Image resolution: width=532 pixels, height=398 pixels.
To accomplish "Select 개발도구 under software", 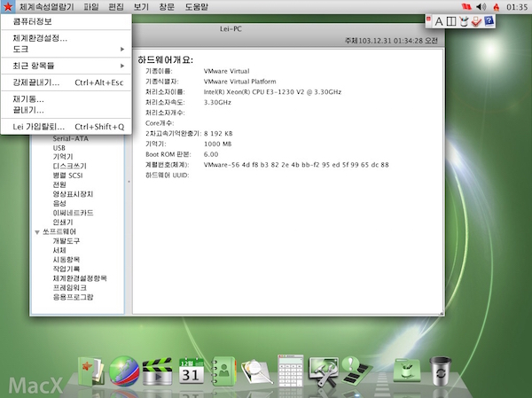I will click(x=66, y=241).
